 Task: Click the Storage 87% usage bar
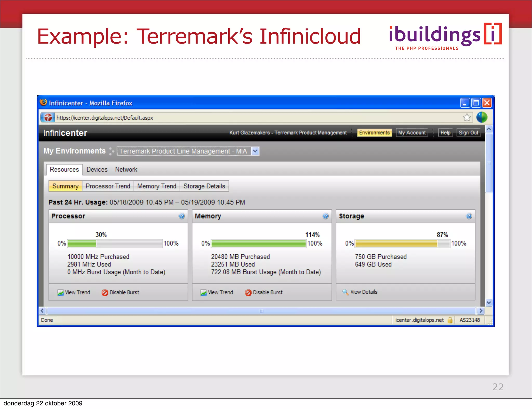(402, 243)
